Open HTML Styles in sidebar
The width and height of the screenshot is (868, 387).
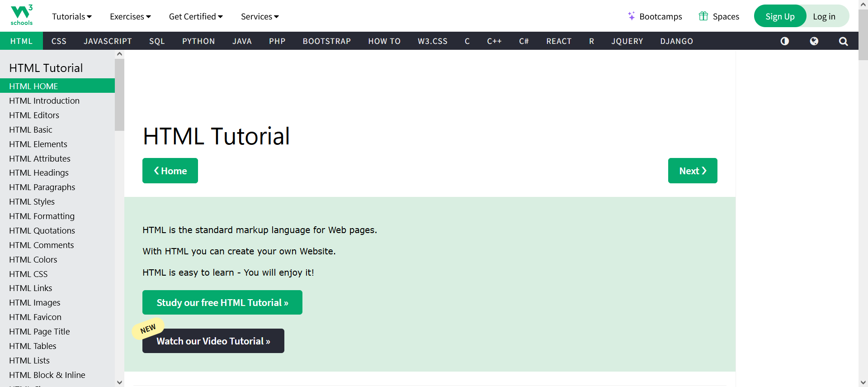[x=57, y=201]
